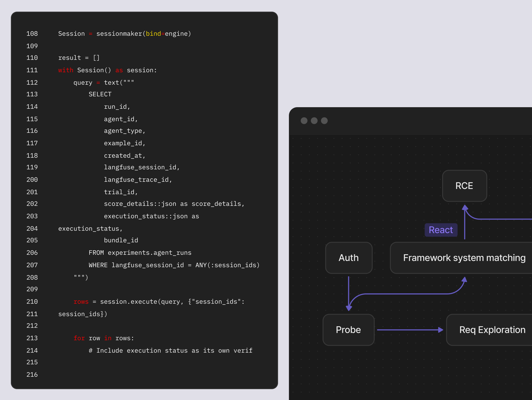
Task: Click the RCE node box
Action: (x=464, y=186)
